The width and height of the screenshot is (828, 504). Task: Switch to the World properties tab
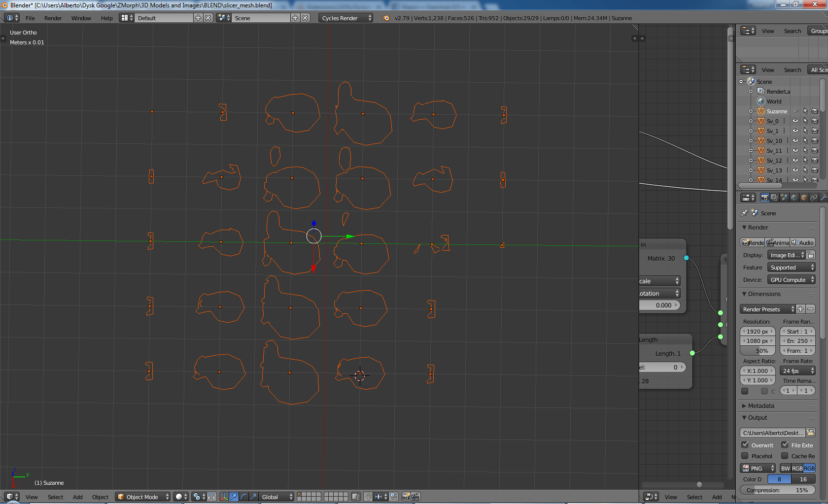(x=794, y=198)
